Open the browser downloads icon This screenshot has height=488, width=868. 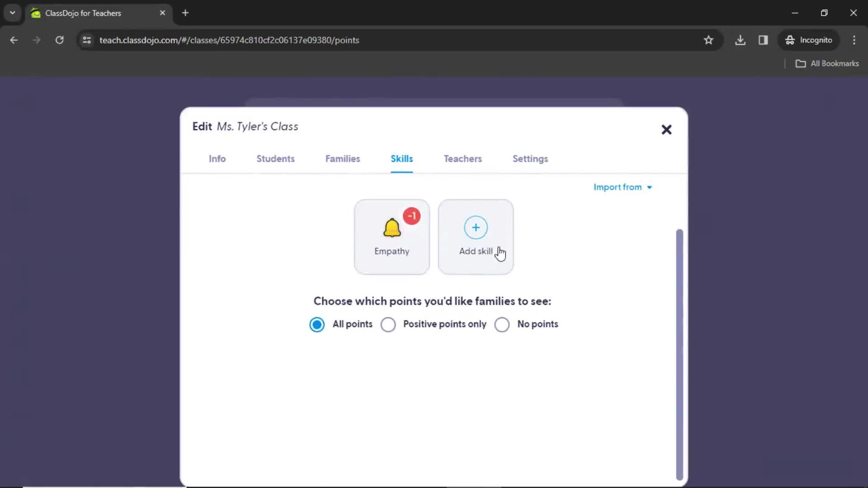tap(740, 40)
